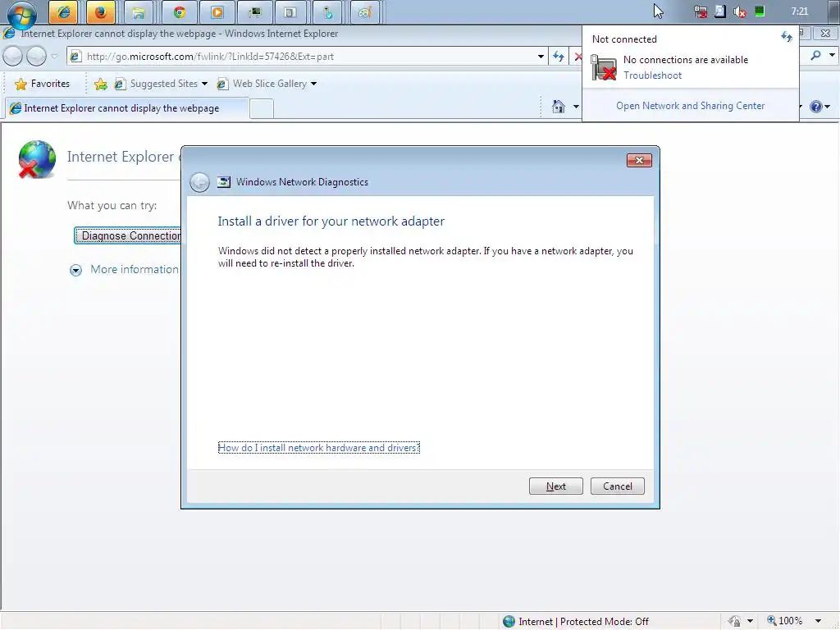Go forward in Internet Explorer
The width and height of the screenshot is (840, 630).
[36, 56]
